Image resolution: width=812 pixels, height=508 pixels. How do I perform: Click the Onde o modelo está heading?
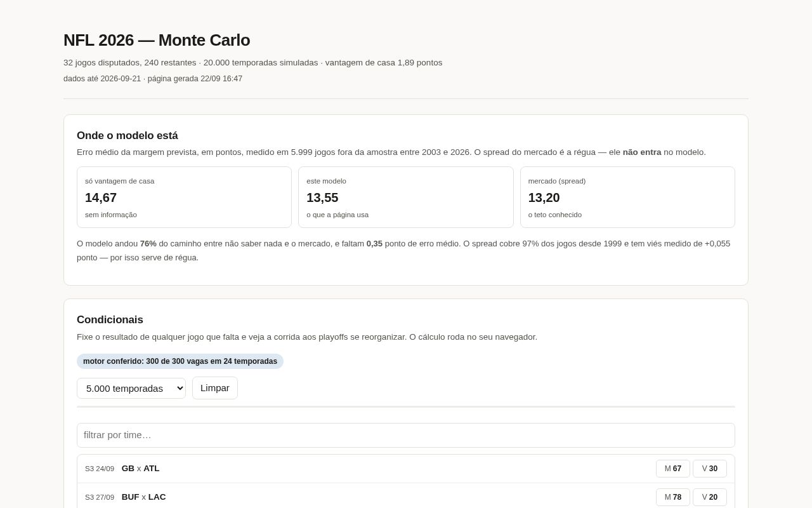point(128,136)
